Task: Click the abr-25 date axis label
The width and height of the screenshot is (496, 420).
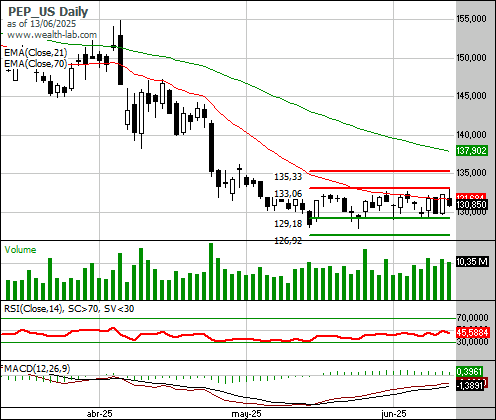Action: coord(99,414)
